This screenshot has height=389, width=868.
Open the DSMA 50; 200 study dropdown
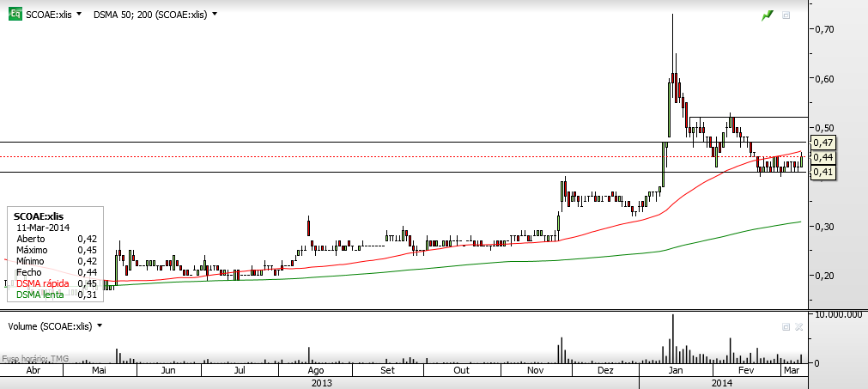(x=215, y=15)
